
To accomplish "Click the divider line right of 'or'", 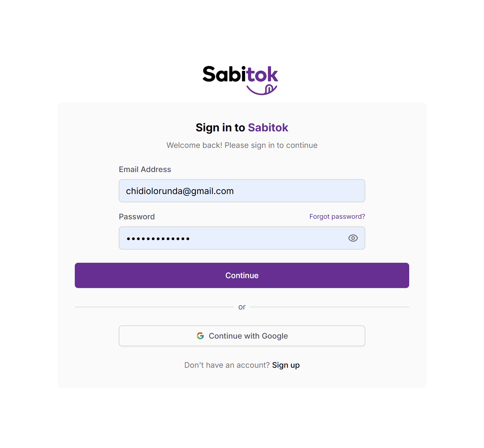I will (x=329, y=307).
